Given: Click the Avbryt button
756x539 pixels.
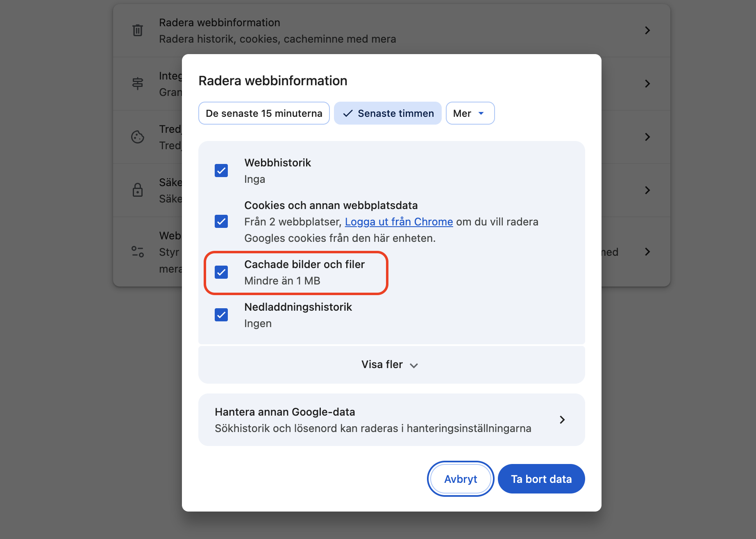Looking at the screenshot, I should coord(461,479).
